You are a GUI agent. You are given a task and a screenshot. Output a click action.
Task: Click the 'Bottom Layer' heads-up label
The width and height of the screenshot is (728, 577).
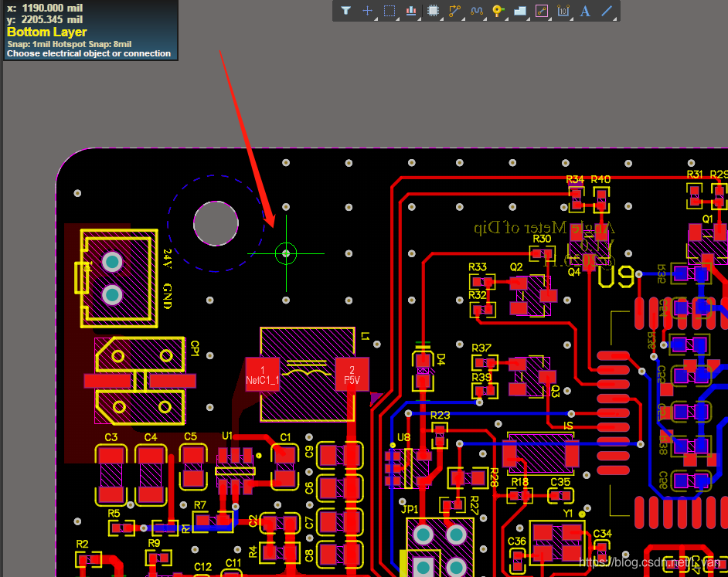[47, 32]
